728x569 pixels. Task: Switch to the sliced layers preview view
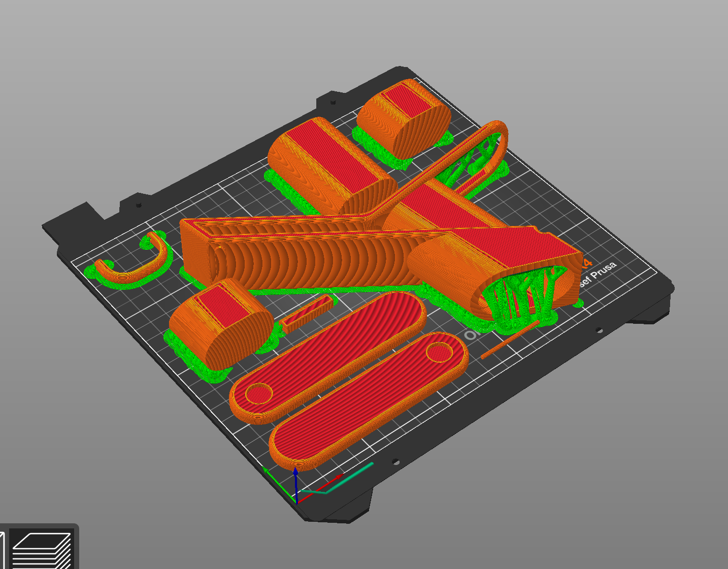click(42, 549)
